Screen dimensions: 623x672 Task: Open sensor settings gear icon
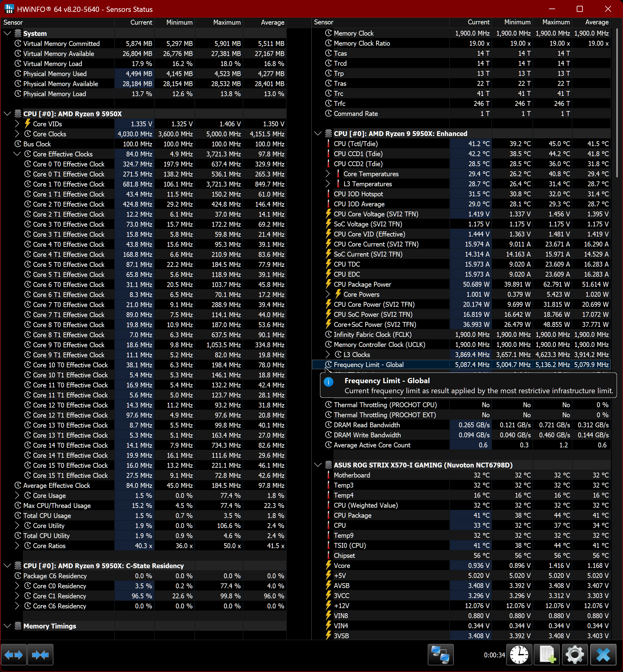coord(575,655)
